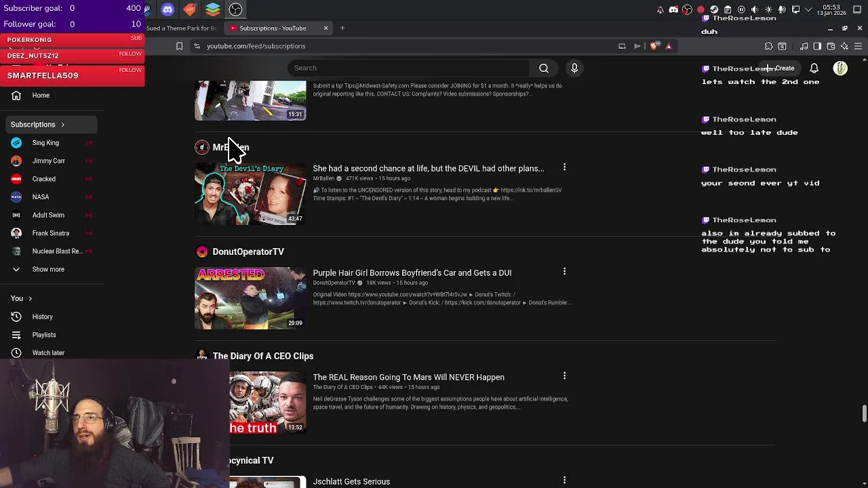Screen dimensions: 868x488
Task: Click the media pause tray icon
Action: tap(741, 9)
